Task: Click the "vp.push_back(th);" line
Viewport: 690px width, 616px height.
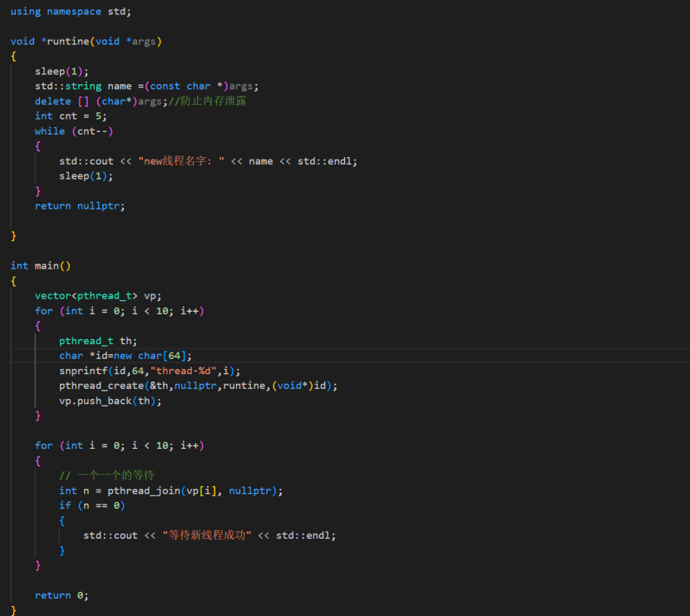Action: pos(111,401)
